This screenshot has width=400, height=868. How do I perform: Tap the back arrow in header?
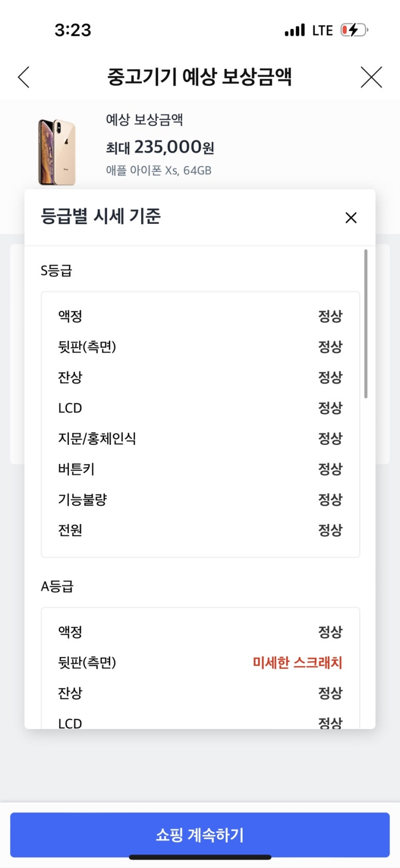click(x=24, y=77)
